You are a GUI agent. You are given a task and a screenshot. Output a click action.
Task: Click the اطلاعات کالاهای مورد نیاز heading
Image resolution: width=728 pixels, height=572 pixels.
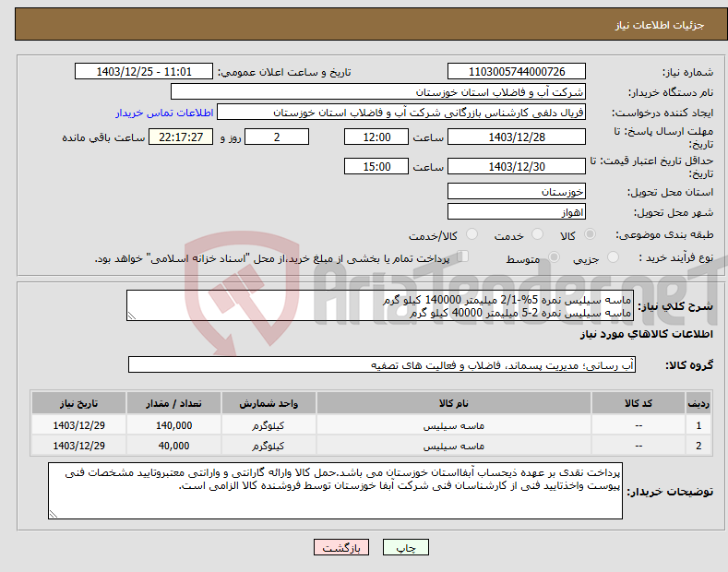point(646,334)
